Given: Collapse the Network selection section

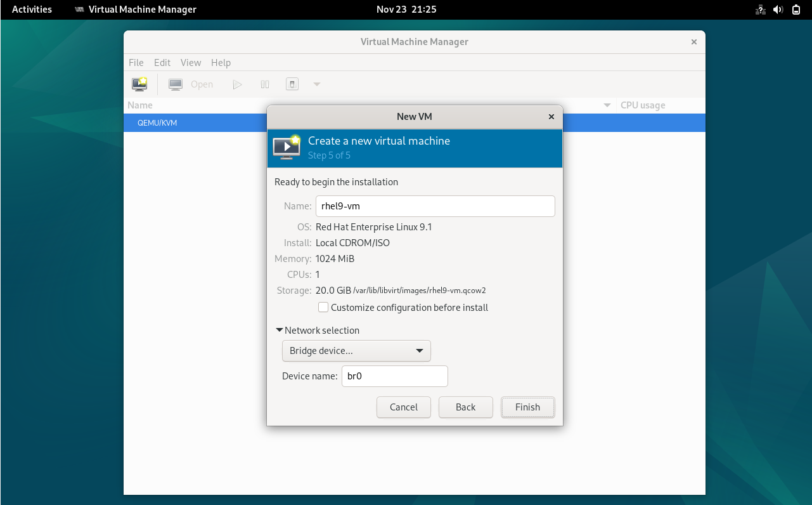Looking at the screenshot, I should pos(318,331).
